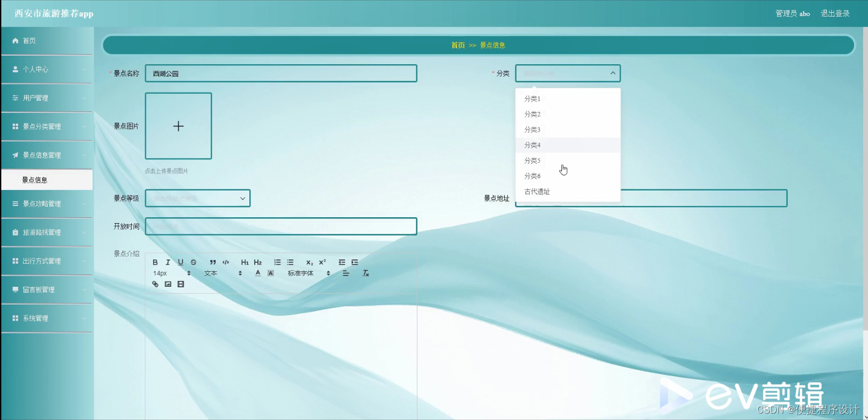
Task: Select 分类1 from the list
Action: point(568,99)
